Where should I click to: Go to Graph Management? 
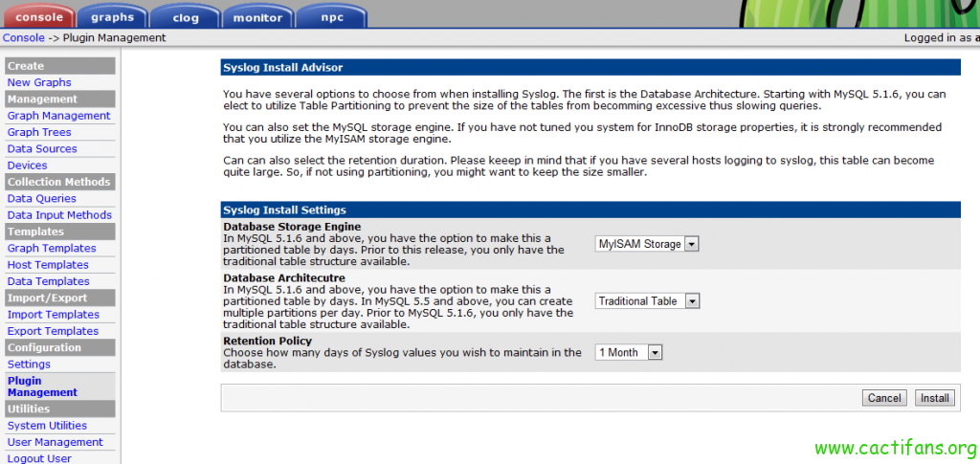pyautogui.click(x=58, y=116)
